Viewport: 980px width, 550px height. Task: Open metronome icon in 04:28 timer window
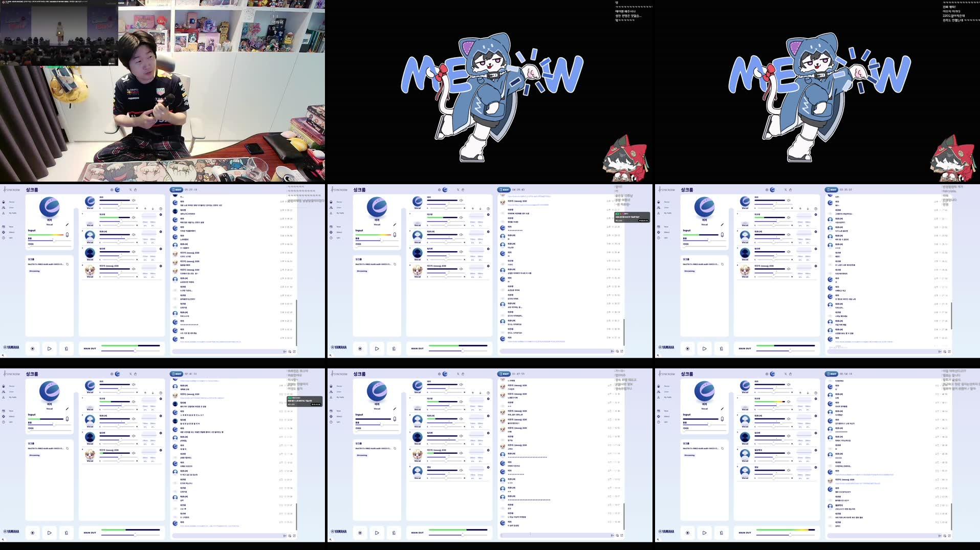click(x=394, y=348)
